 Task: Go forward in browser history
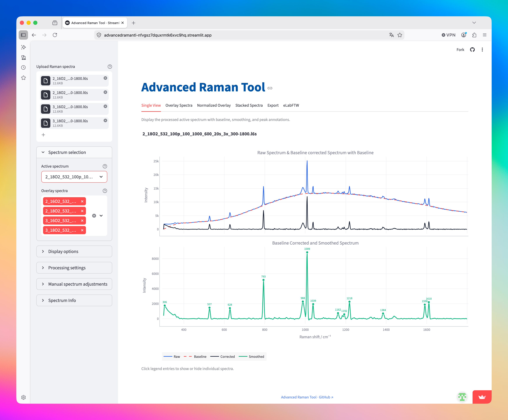[44, 35]
